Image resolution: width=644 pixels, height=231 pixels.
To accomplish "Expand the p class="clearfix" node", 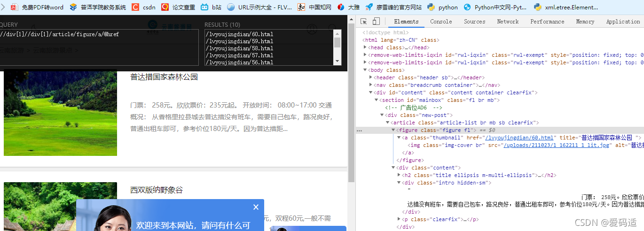I will [399, 219].
